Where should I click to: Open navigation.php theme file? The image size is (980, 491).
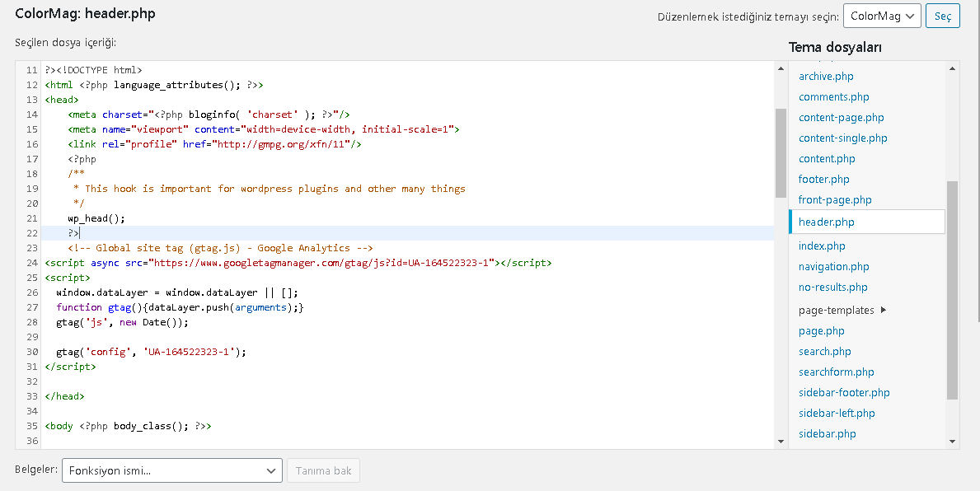(x=834, y=267)
